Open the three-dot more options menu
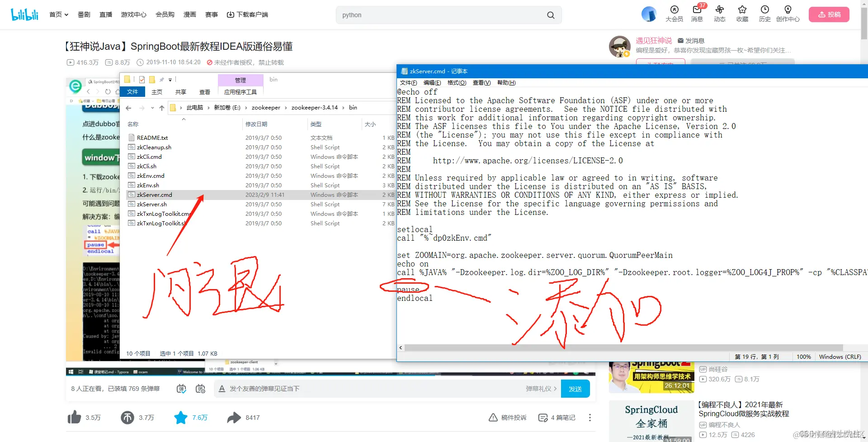Screen dimensions: 868x442 coord(590,418)
